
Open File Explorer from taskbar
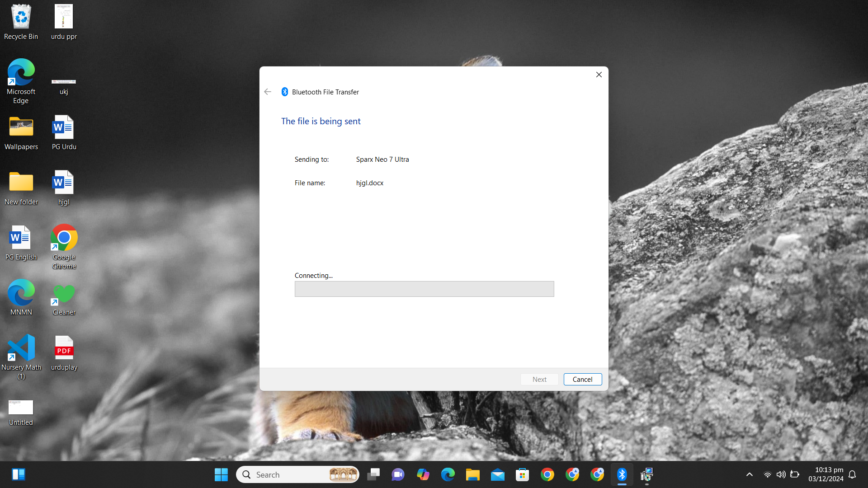pos(472,474)
